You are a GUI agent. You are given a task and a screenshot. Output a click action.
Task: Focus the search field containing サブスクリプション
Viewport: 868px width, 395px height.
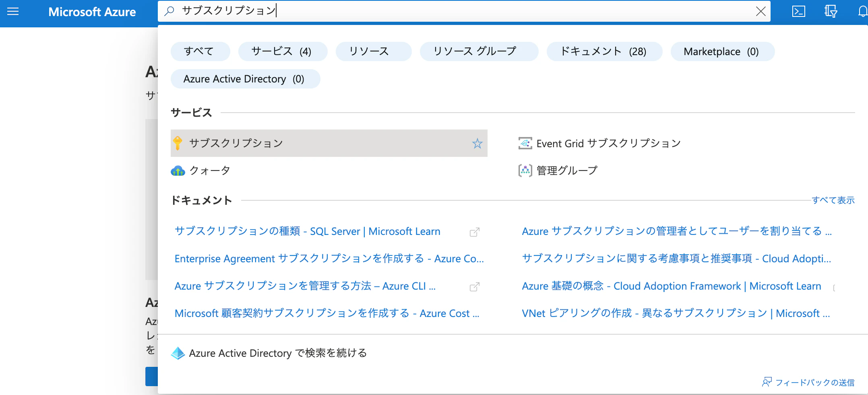pos(464,11)
